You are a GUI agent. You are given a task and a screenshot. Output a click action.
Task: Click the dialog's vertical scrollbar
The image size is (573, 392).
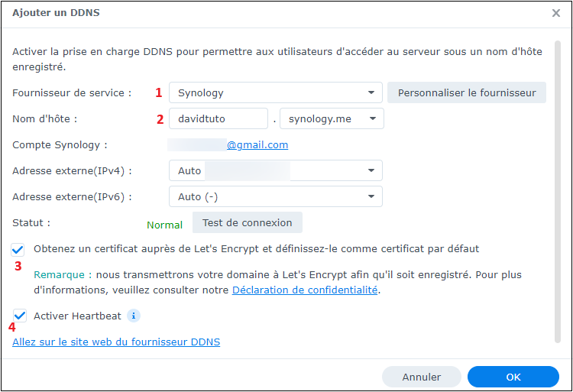point(557,192)
